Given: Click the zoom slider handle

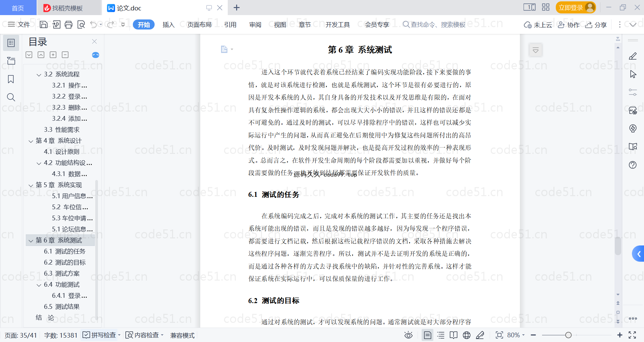Looking at the screenshot, I should [x=568, y=335].
